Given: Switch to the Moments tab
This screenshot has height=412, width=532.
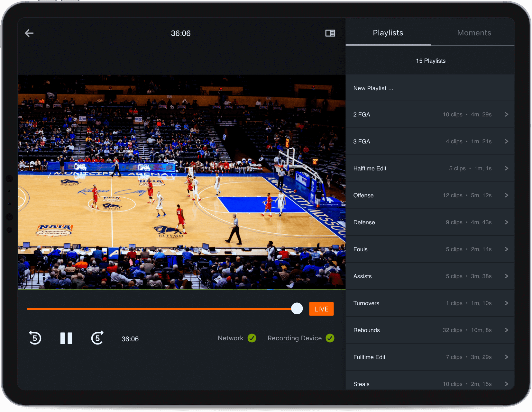Looking at the screenshot, I should (474, 32).
